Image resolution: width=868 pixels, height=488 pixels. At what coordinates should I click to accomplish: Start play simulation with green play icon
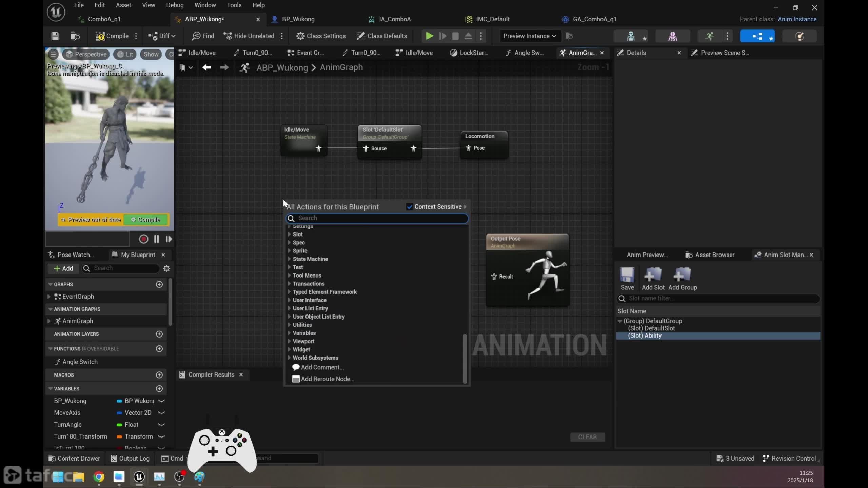429,36
